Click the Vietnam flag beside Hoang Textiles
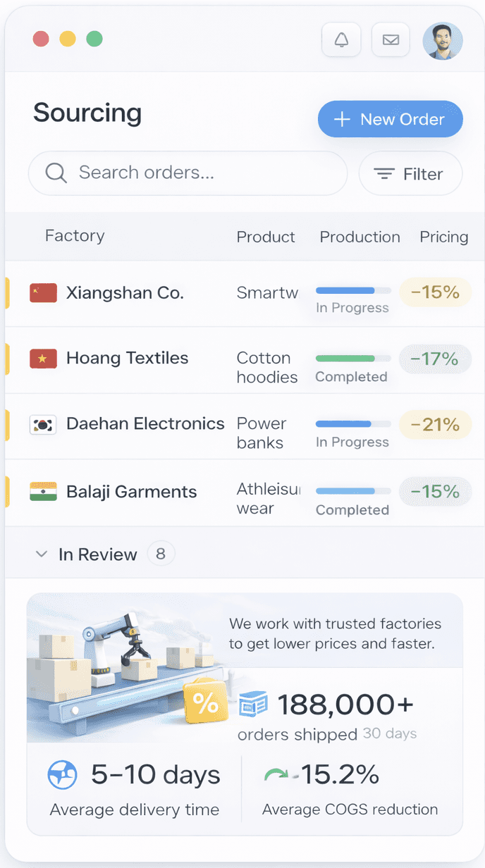Image resolution: width=485 pixels, height=868 pixels. pos(42,358)
